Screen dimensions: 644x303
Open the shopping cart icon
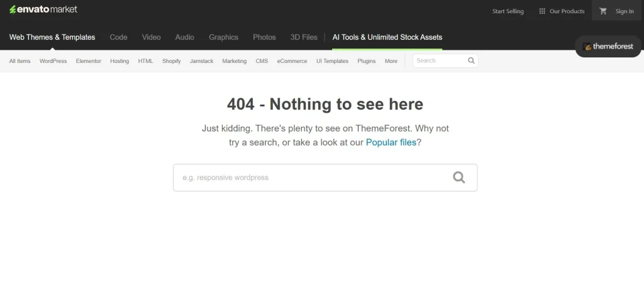[x=603, y=11]
